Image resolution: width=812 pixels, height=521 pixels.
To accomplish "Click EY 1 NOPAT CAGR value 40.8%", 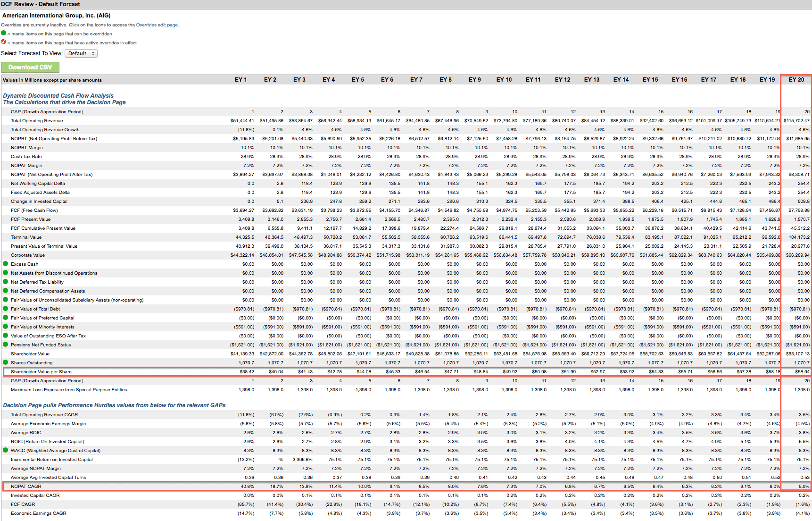I will pos(248,487).
